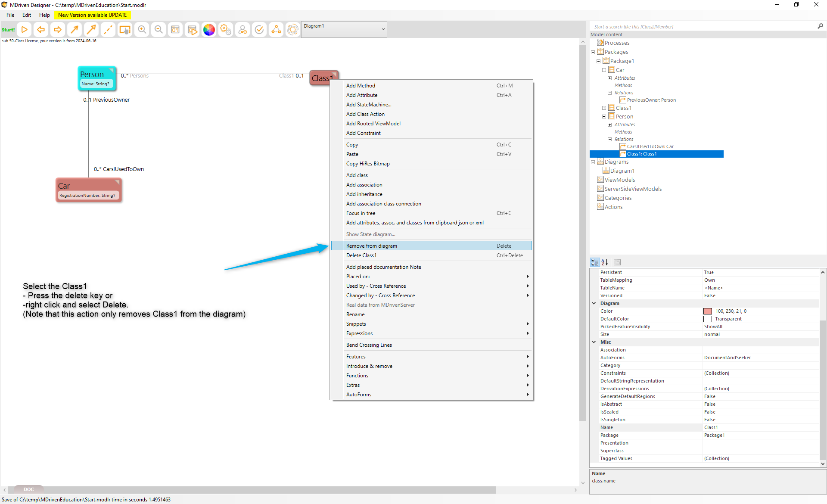827x504 pixels.
Task: Click the zoom out magnifier icon
Action: click(x=159, y=30)
